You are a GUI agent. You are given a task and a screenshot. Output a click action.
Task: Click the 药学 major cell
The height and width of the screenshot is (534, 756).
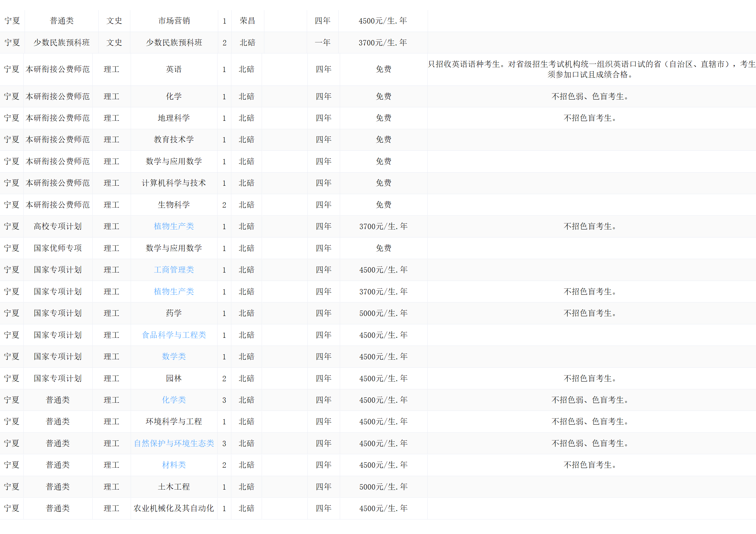click(x=174, y=313)
